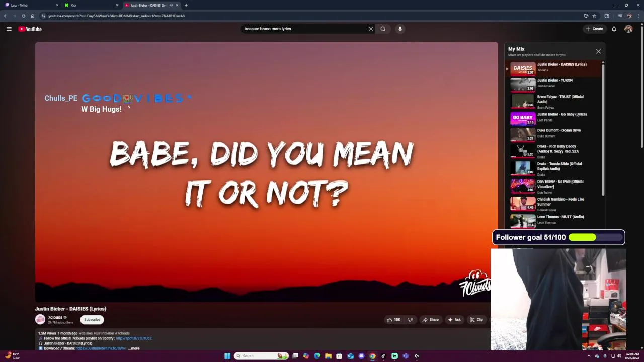Image resolution: width=644 pixels, height=362 pixels.
Task: Switch to the Lacy - Twitch tab
Action: click(x=31, y=5)
